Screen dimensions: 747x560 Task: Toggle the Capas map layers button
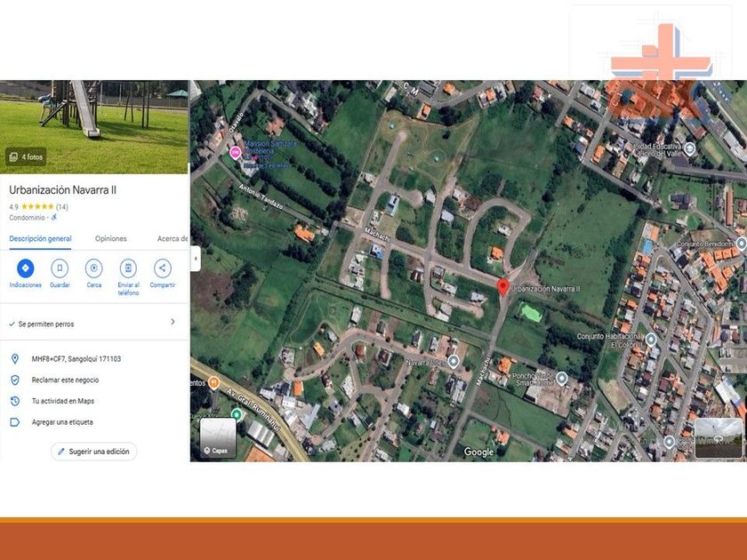click(x=219, y=437)
